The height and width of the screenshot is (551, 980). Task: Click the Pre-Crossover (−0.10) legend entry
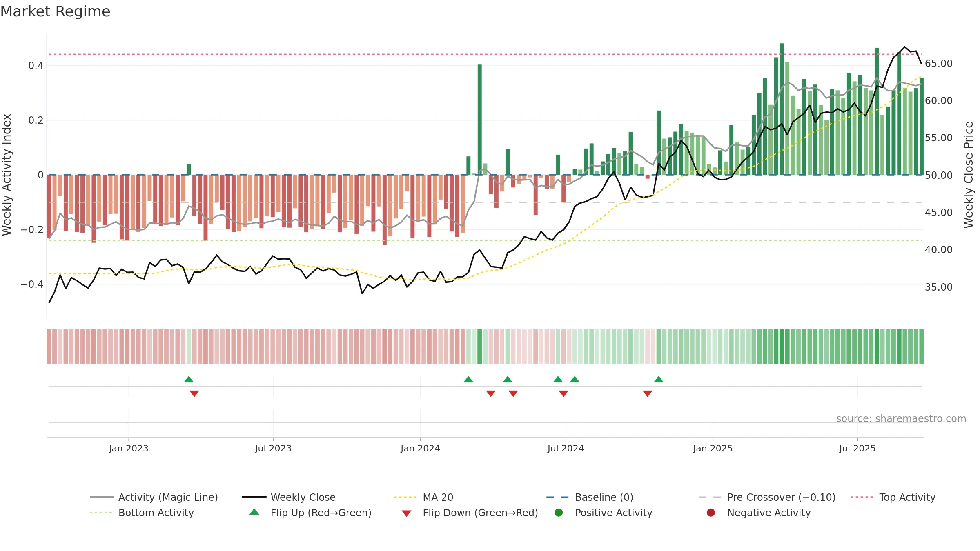pos(767,497)
